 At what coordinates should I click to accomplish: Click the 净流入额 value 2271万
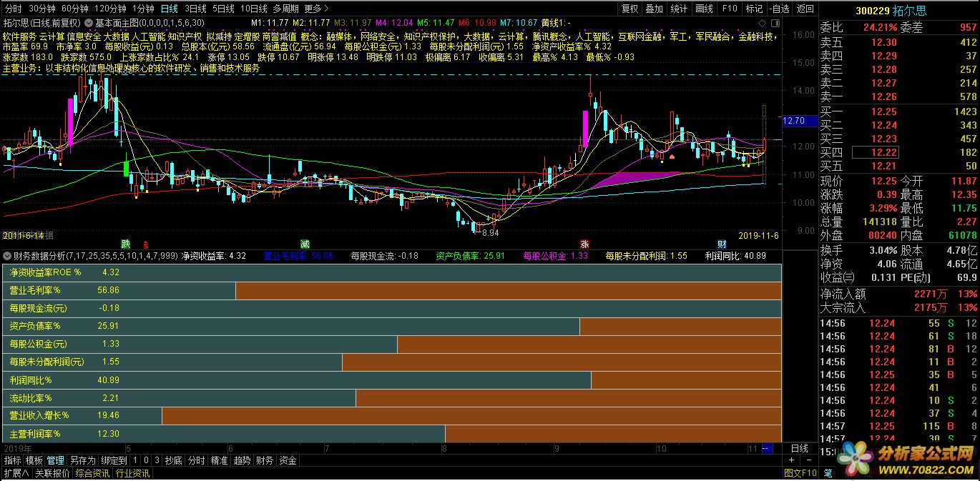(931, 294)
